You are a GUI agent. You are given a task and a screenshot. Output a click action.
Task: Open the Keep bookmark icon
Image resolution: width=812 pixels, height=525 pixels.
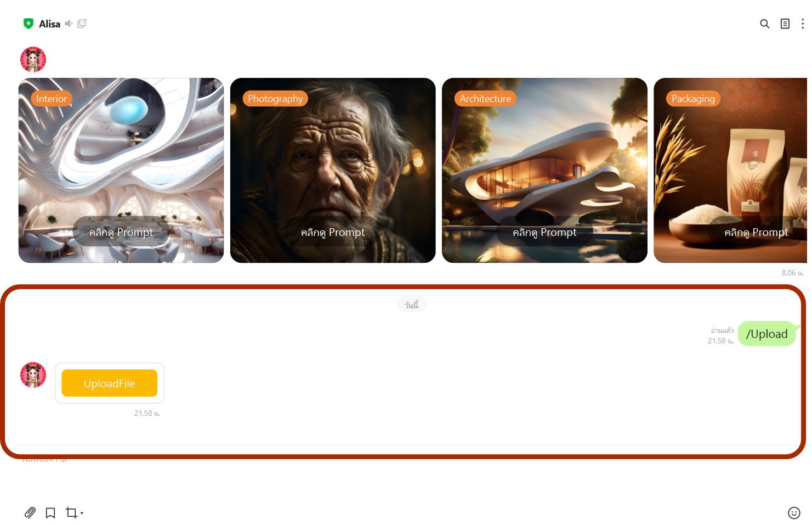pyautogui.click(x=50, y=513)
